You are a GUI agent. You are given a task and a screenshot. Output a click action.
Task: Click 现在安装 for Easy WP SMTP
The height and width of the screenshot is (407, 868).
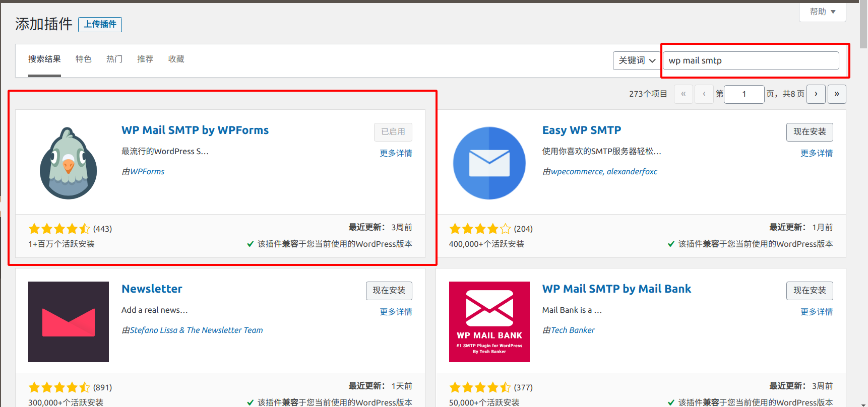click(x=810, y=132)
